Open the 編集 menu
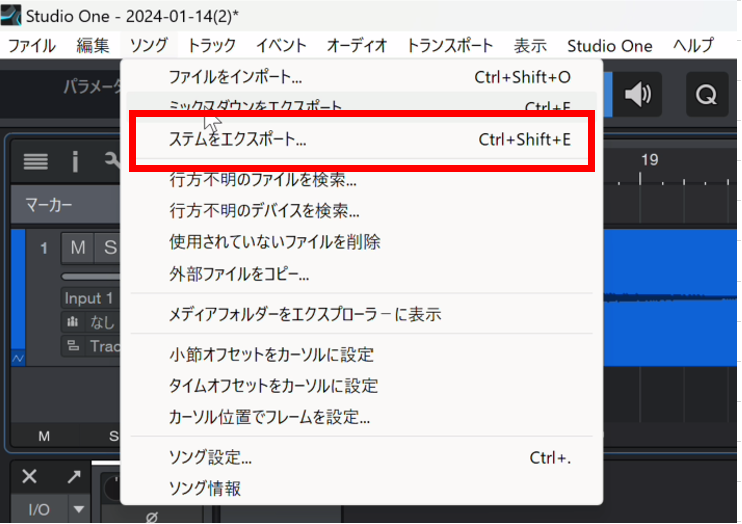742x524 pixels. pyautogui.click(x=93, y=46)
